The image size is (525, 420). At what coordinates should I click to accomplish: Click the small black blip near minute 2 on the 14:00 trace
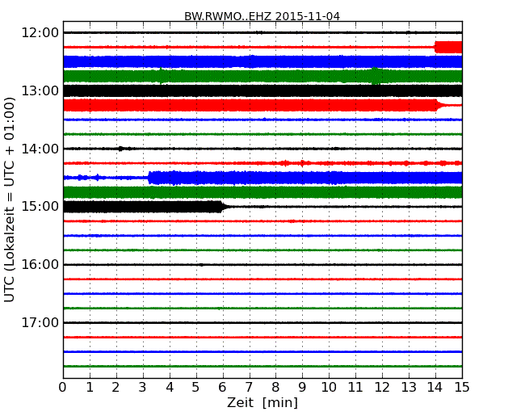[x=121, y=149]
